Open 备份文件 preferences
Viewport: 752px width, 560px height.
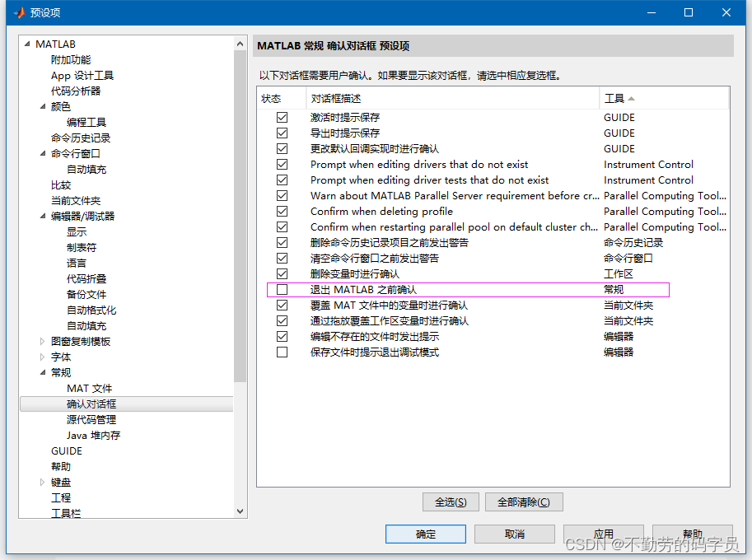tap(86, 294)
